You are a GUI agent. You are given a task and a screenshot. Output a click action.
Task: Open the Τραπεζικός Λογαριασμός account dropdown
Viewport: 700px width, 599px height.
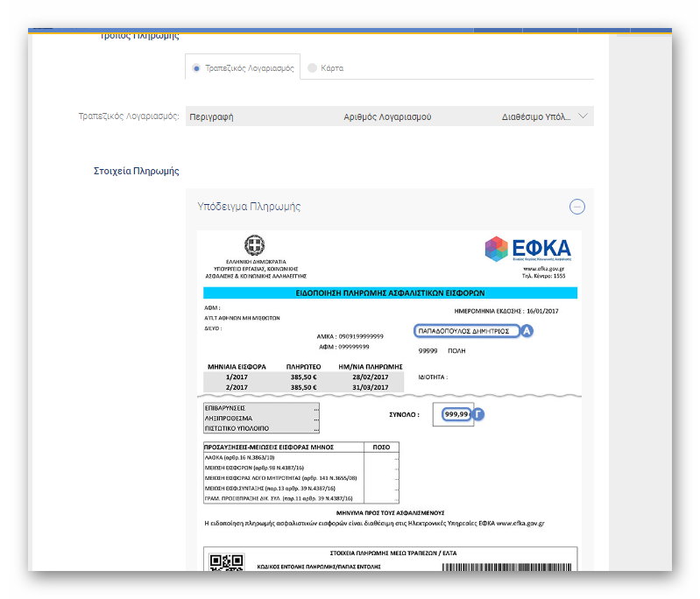pyautogui.click(x=389, y=116)
